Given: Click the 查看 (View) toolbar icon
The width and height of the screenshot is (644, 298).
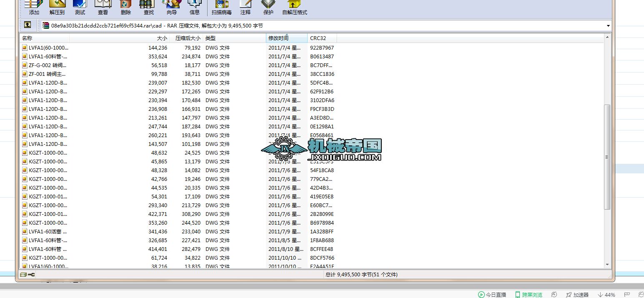Looking at the screenshot, I should point(103,5).
